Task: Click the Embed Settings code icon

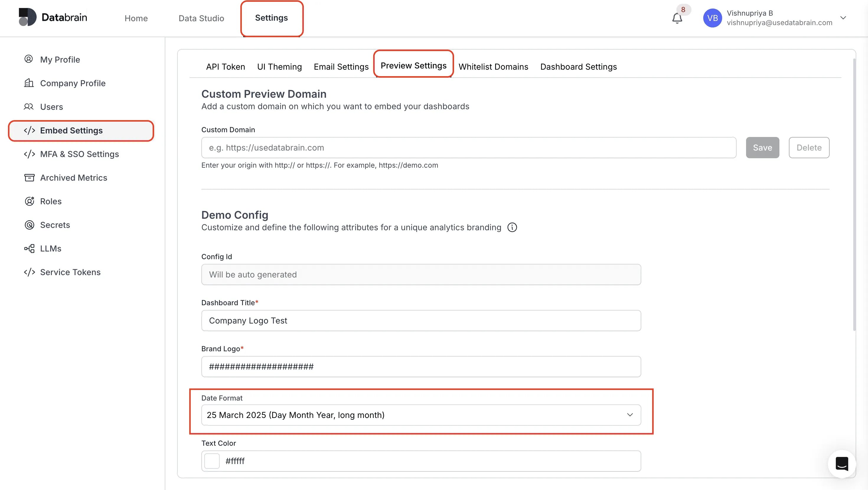Action: coord(29,130)
